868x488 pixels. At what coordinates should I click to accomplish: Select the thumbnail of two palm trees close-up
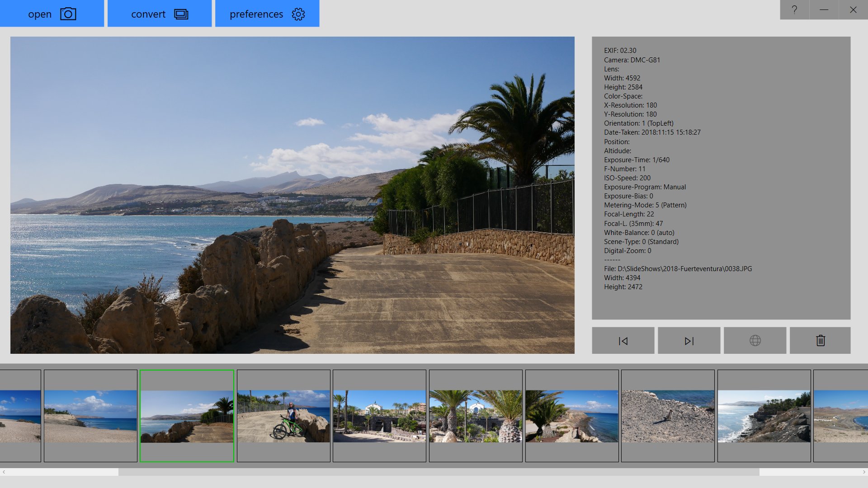476,416
